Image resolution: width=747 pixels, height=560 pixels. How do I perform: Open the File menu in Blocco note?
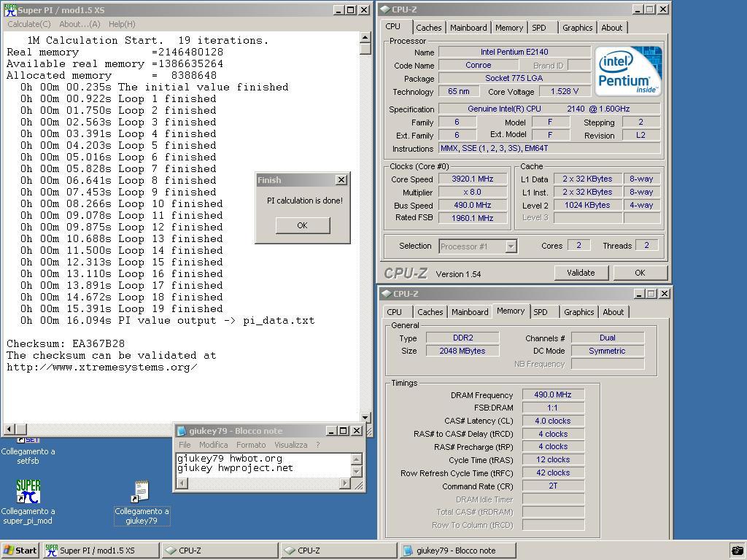coord(185,445)
